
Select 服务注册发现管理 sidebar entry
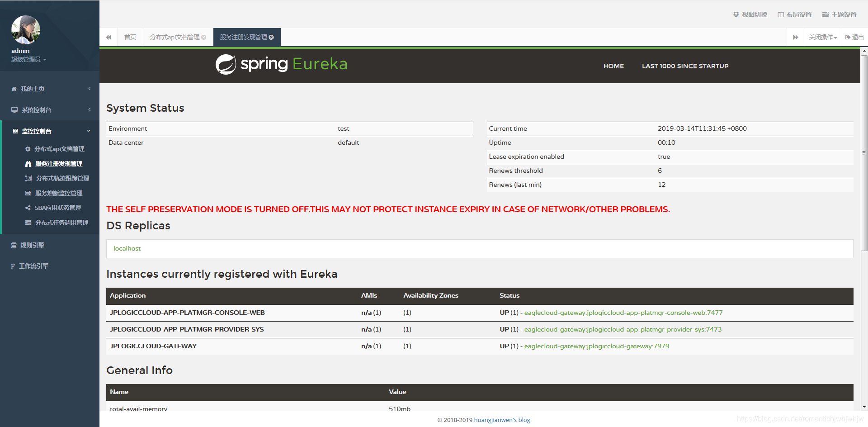click(59, 164)
